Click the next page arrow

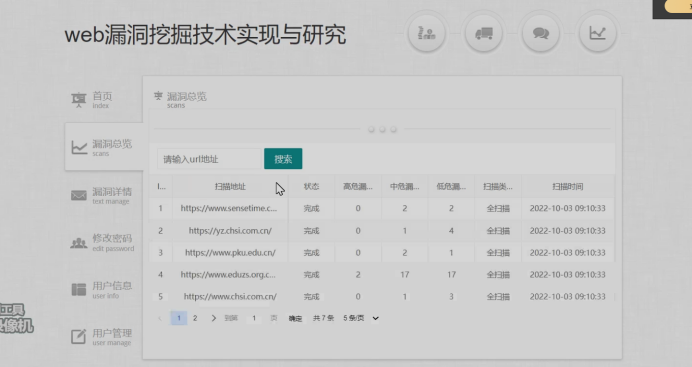(214, 318)
